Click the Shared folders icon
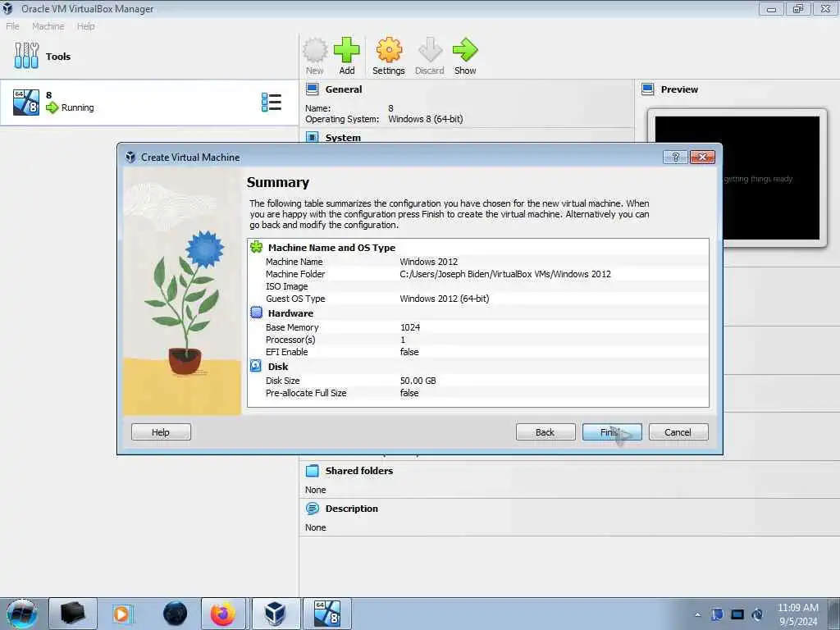The image size is (840, 630). [313, 470]
